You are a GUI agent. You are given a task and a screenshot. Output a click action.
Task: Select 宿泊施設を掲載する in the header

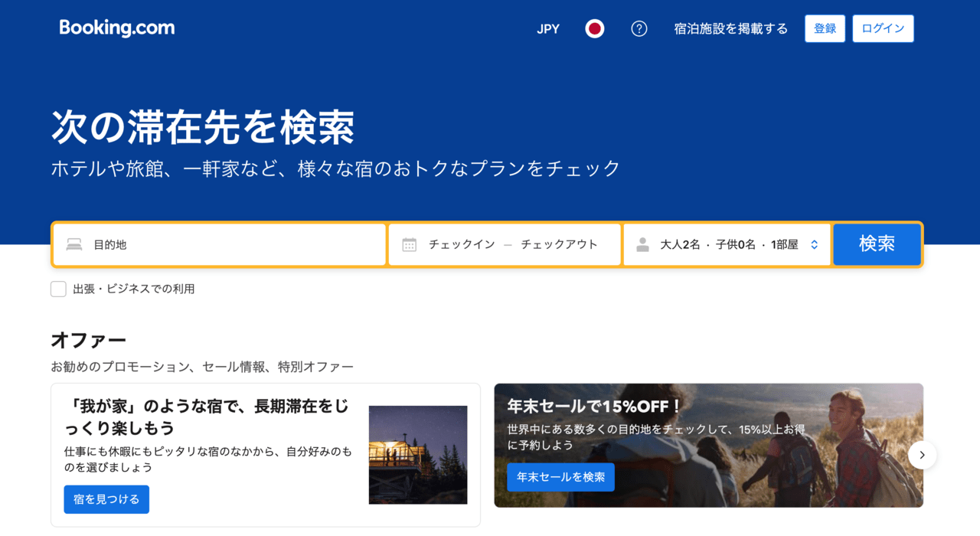tap(731, 28)
